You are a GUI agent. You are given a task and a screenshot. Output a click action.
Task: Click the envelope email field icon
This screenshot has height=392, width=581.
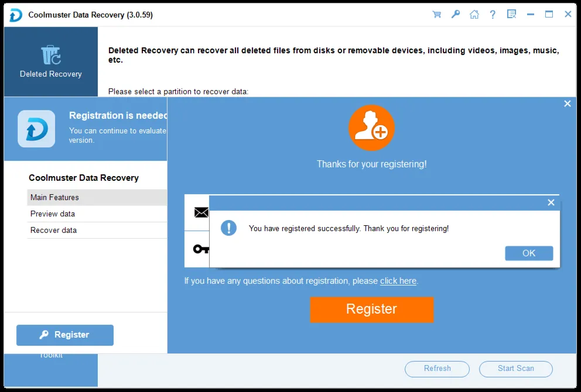(x=201, y=212)
